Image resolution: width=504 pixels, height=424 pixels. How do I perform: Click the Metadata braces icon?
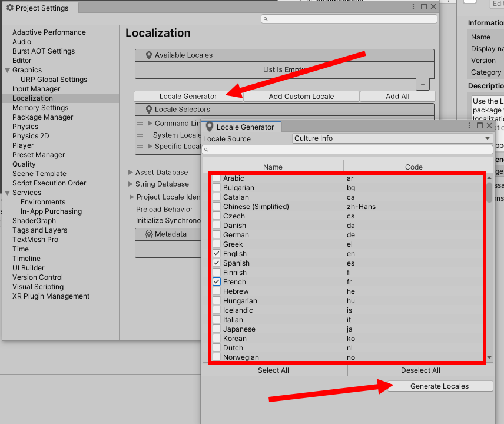click(x=148, y=234)
